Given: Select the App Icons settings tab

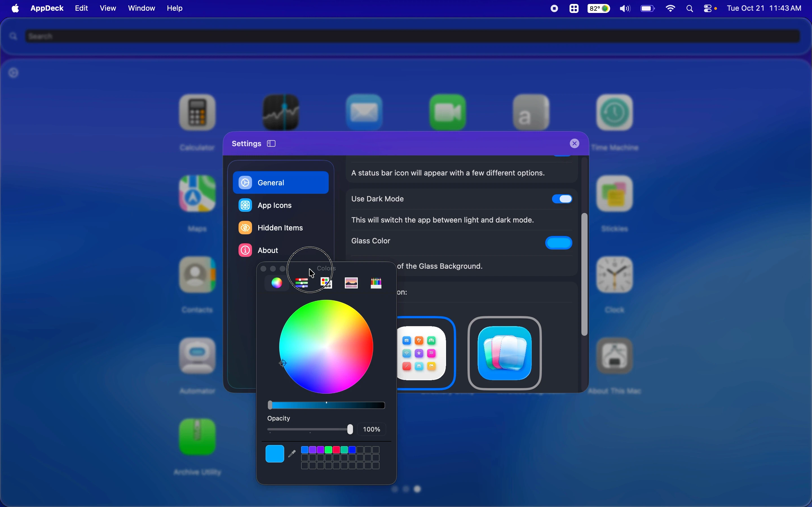Looking at the screenshot, I should [275, 206].
